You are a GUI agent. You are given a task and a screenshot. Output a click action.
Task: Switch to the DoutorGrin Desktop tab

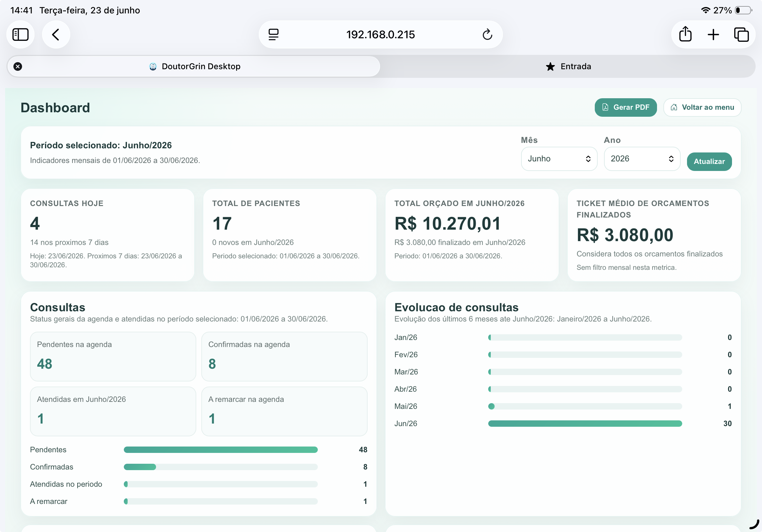(x=193, y=67)
